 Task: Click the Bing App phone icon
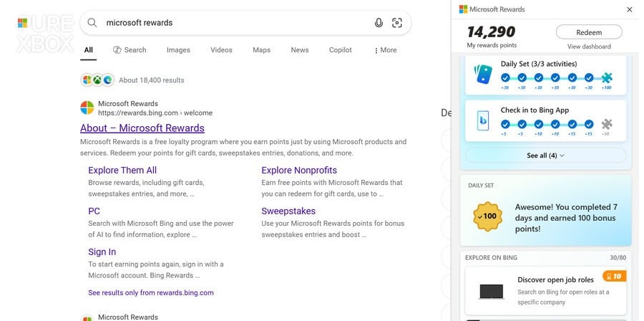pos(483,120)
